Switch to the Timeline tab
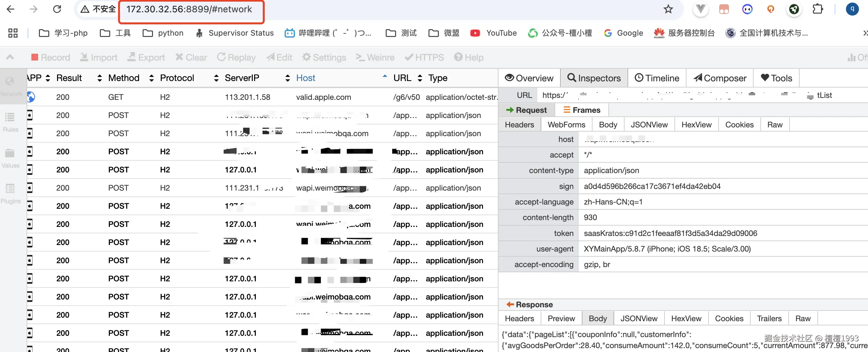The width and height of the screenshot is (868, 352). [x=657, y=78]
